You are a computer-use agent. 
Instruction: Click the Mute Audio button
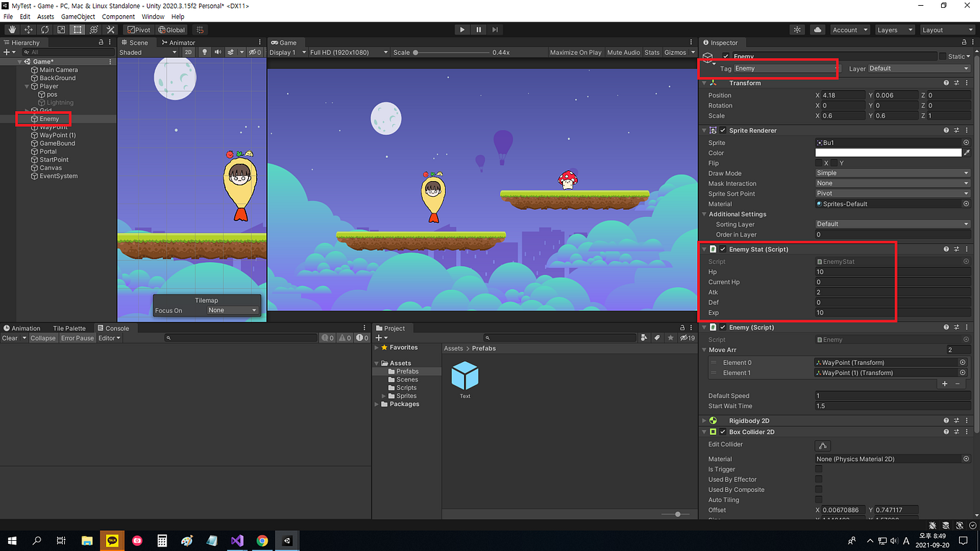(624, 52)
